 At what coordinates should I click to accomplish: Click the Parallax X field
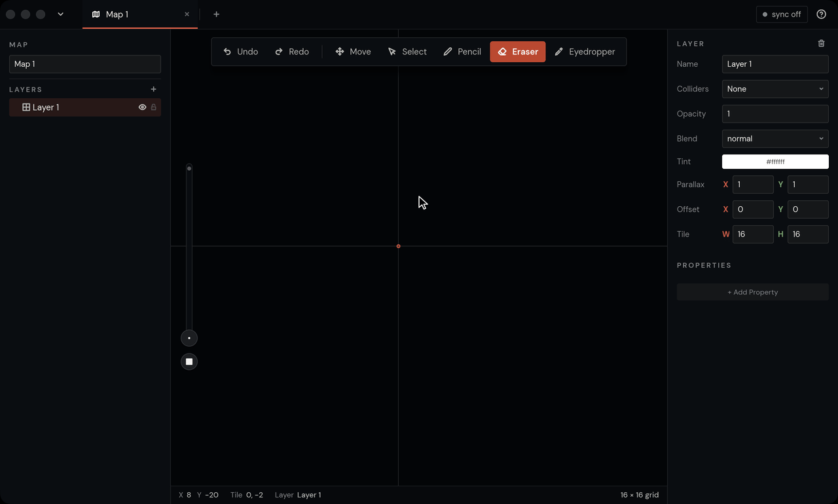click(753, 185)
